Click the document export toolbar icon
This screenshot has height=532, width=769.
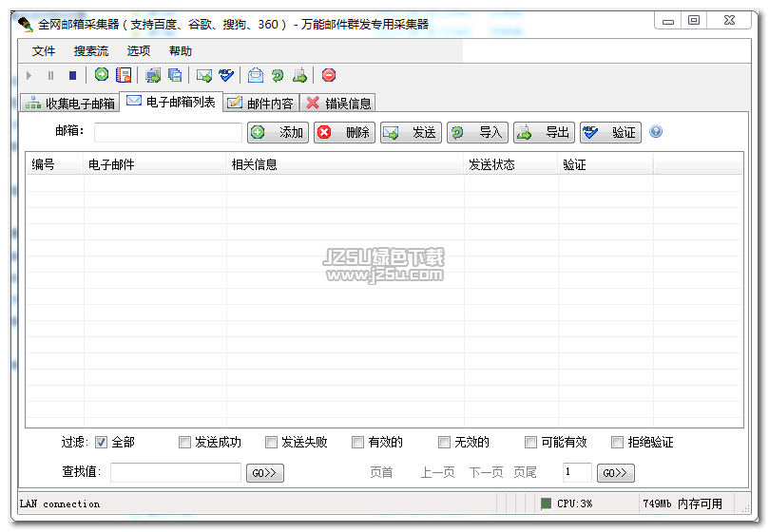click(299, 75)
